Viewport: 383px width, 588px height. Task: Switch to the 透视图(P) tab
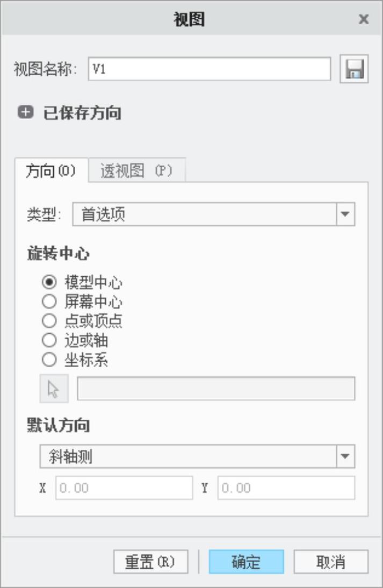click(136, 171)
